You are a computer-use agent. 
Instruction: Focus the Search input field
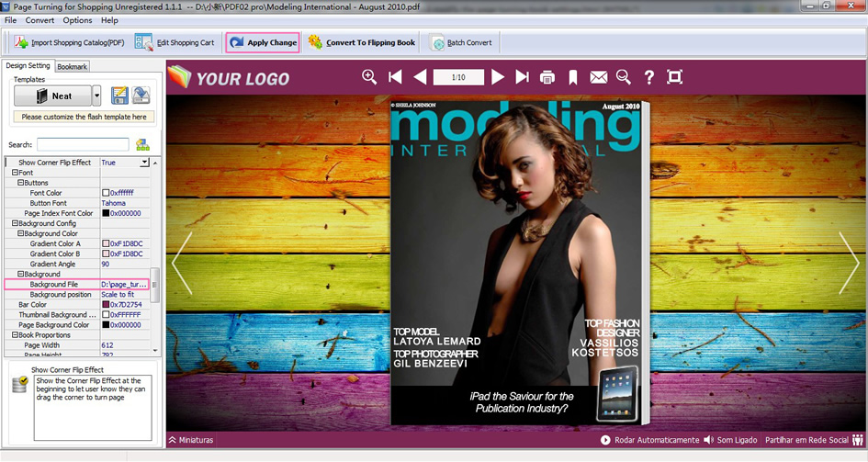83,144
